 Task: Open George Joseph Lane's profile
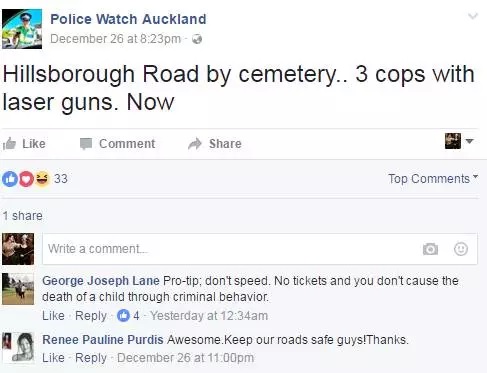pos(101,281)
